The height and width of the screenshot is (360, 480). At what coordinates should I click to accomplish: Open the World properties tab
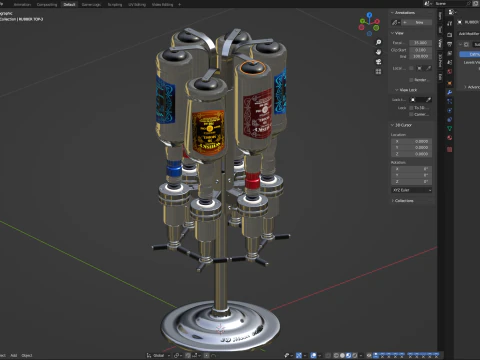[x=450, y=71]
